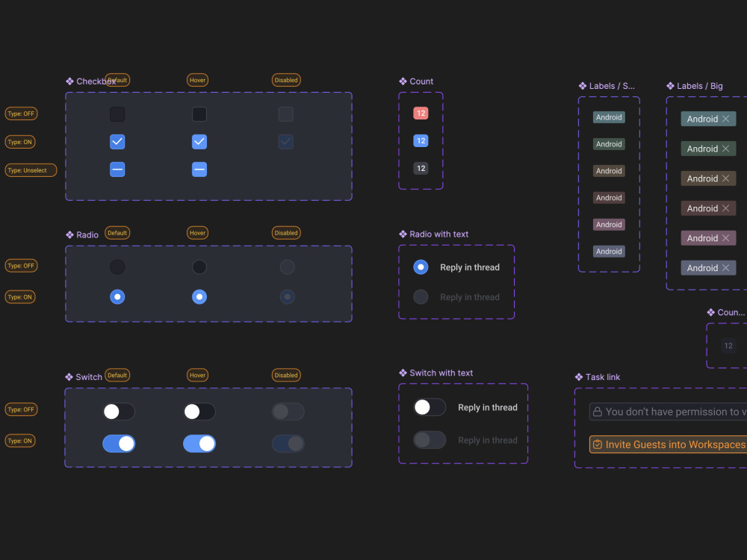Click the maroon small Android label

[x=609, y=198]
